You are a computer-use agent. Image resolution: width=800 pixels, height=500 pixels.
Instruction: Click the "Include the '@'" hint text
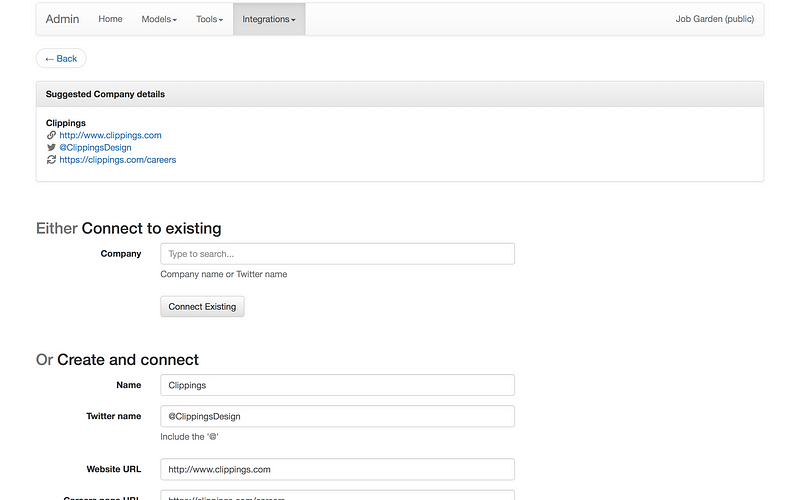point(189,437)
